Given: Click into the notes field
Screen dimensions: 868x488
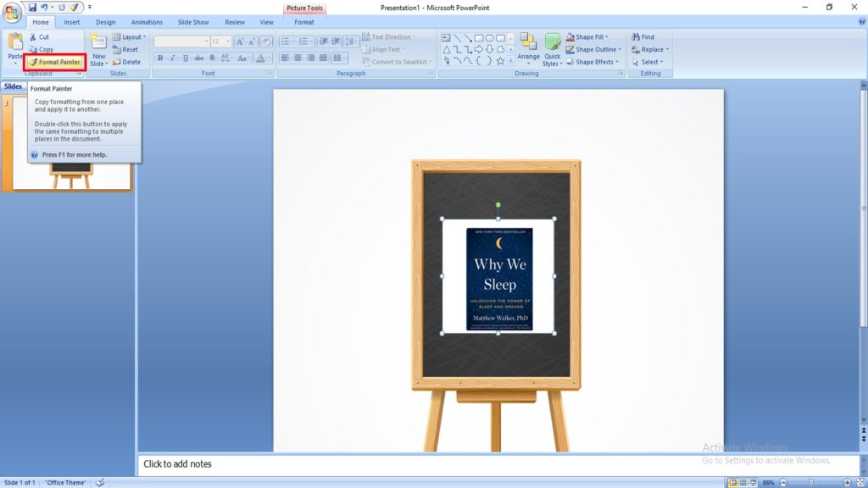Looking at the screenshot, I should click(498, 464).
